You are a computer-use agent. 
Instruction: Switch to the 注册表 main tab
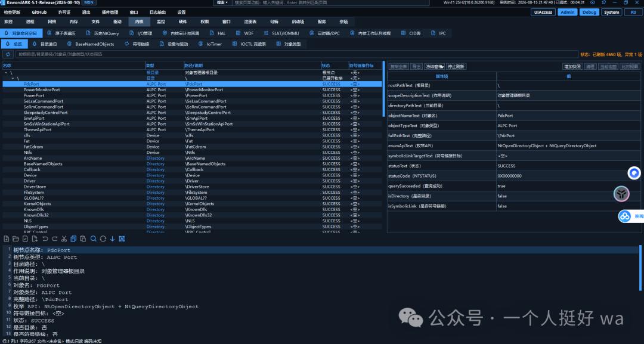point(250,21)
